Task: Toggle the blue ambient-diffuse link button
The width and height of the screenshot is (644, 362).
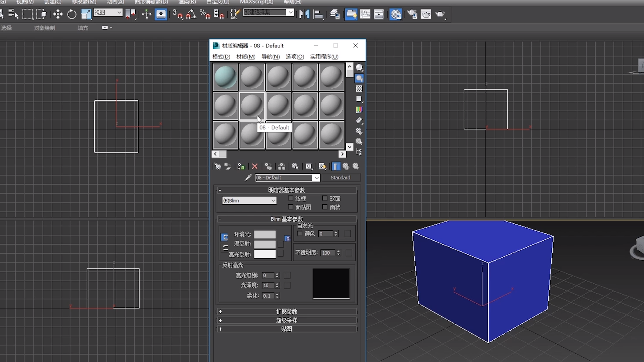Action: tap(225, 237)
